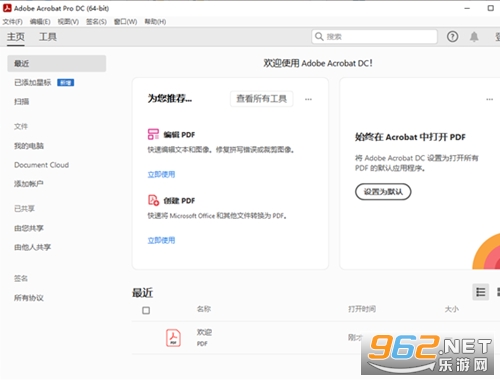Click the Help question mark icon
Screen dimensions: 500x381
tap(452, 36)
